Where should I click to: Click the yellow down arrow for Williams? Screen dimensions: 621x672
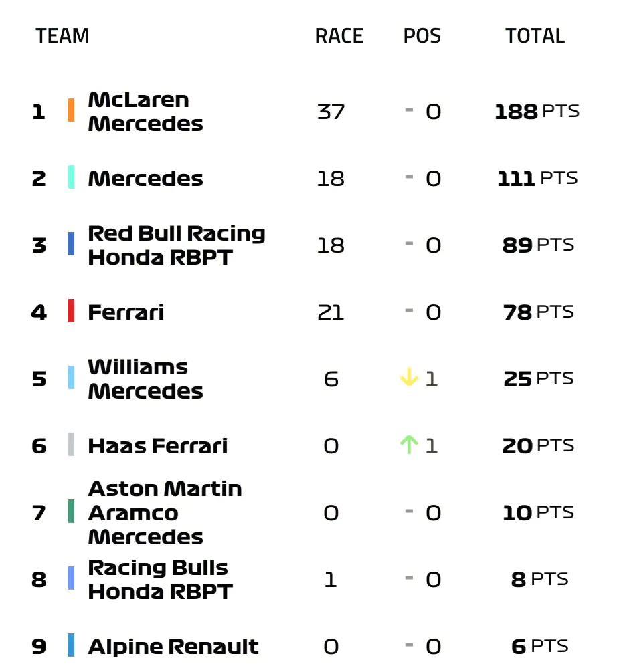409,377
